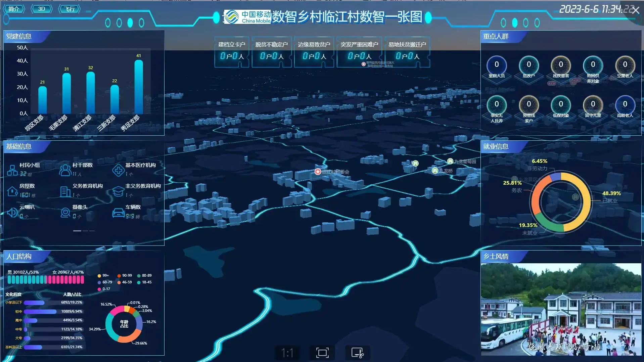Click the house count (房屋数) icon
The width and height of the screenshot is (644, 362).
[x=12, y=191]
